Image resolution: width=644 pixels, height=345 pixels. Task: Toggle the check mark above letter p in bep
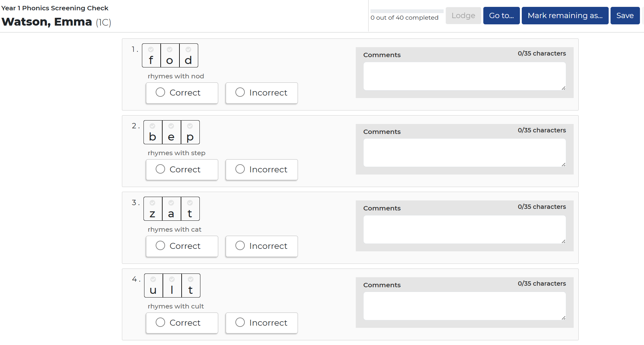coord(190,126)
